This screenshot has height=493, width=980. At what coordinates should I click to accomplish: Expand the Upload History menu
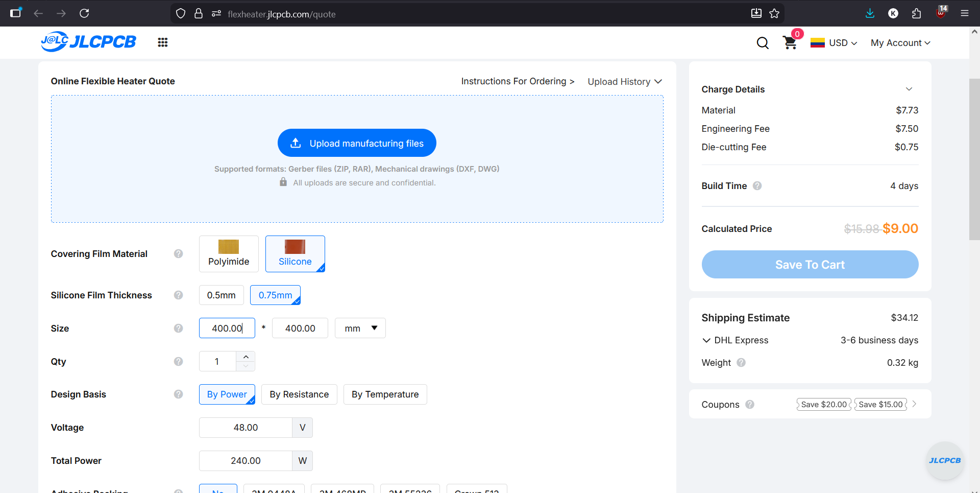pos(625,82)
